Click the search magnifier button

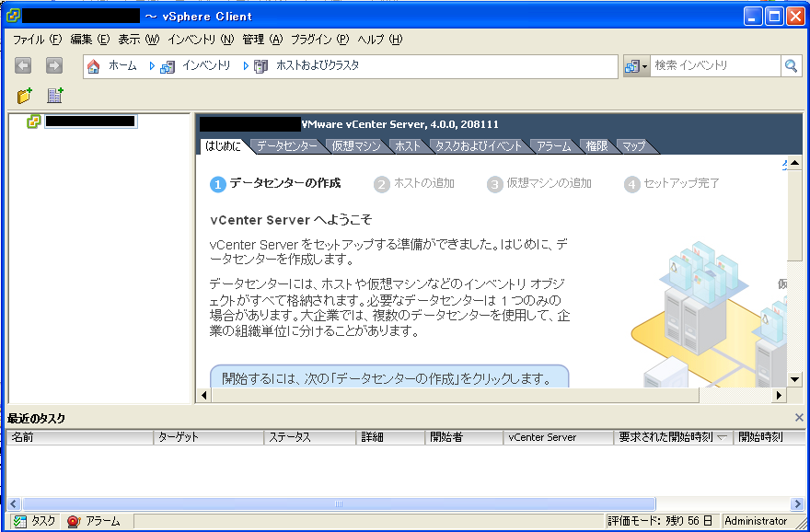791,66
